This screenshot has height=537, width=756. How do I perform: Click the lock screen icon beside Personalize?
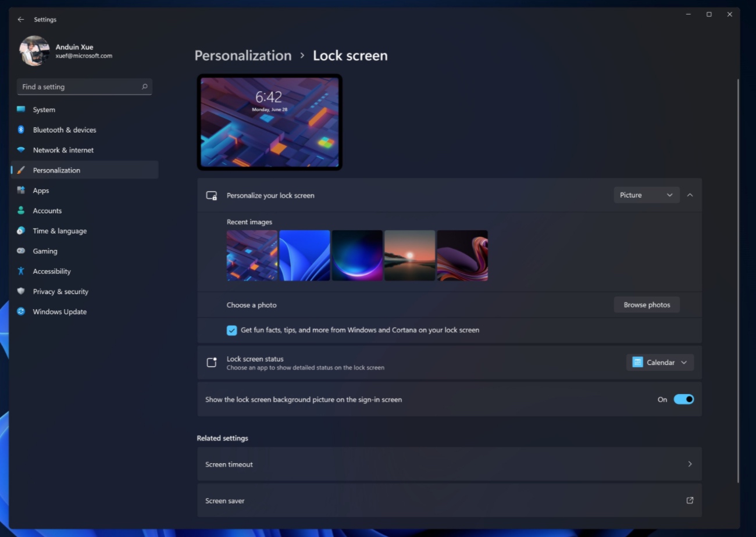click(x=212, y=195)
